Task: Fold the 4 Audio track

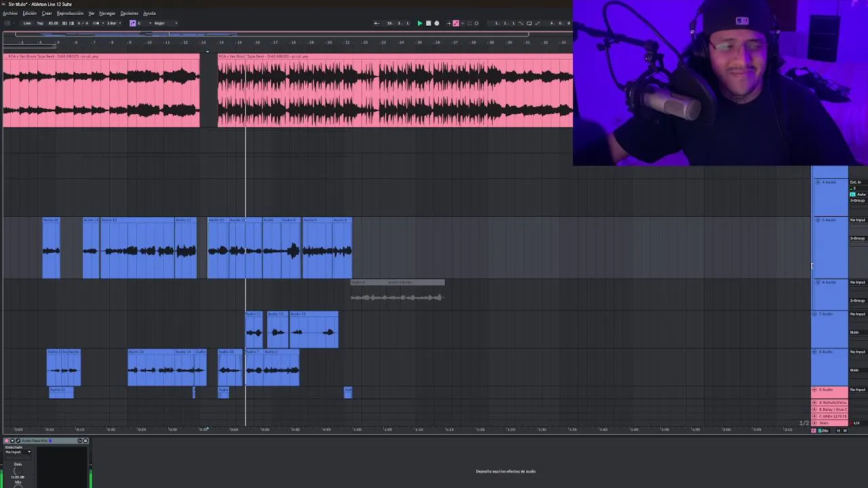Action: (818, 182)
